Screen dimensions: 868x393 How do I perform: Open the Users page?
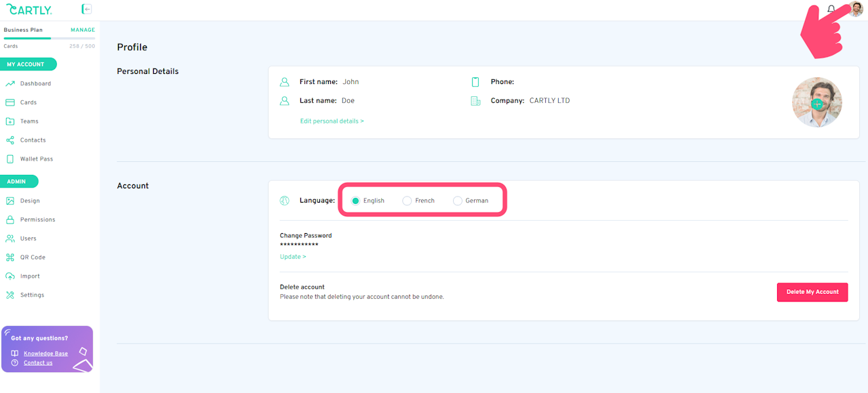click(28, 239)
